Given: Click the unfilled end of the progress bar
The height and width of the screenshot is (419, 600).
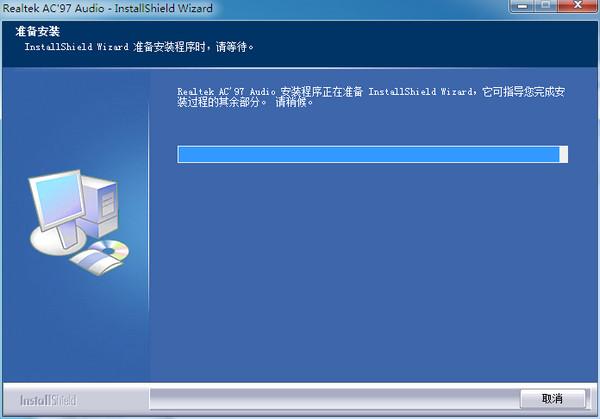Looking at the screenshot, I should pos(563,155).
